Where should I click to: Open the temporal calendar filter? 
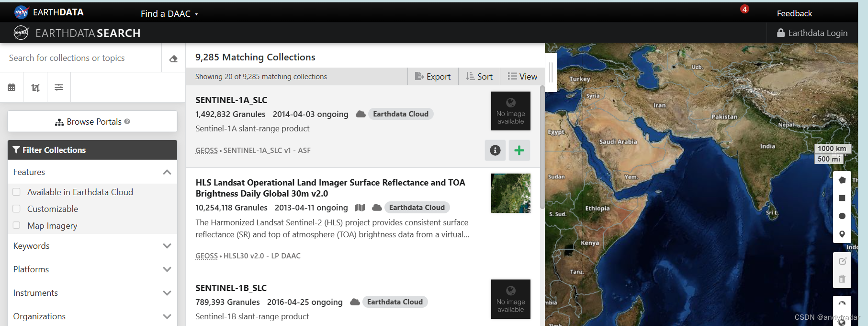pyautogui.click(x=11, y=87)
